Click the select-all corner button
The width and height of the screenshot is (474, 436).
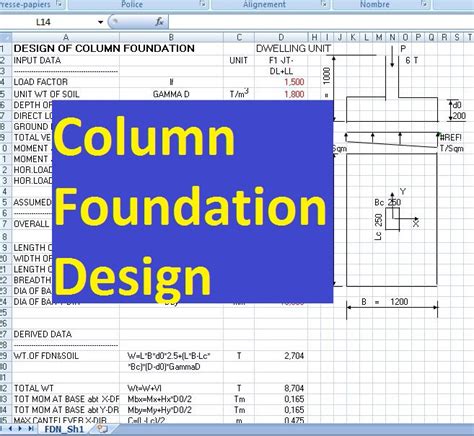point(6,37)
